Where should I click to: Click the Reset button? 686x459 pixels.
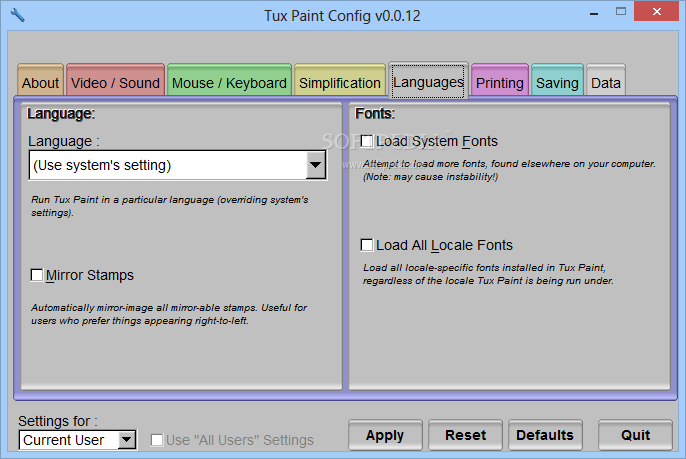(465, 435)
